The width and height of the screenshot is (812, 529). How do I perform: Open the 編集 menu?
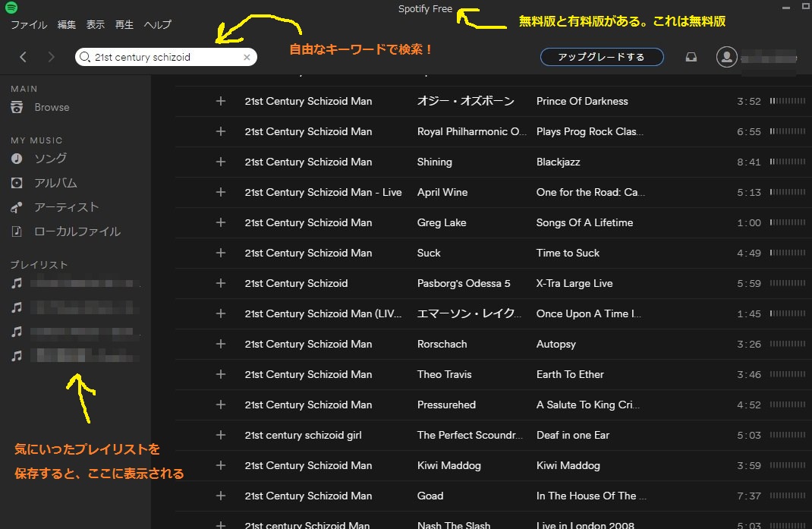pos(66,24)
